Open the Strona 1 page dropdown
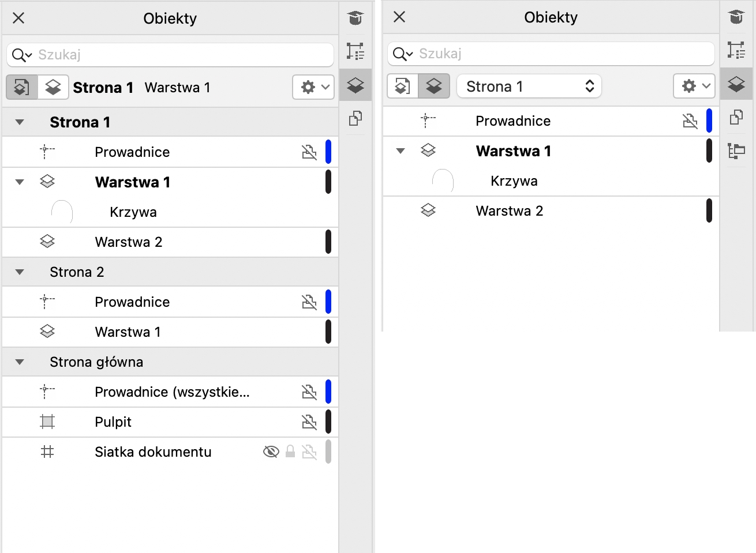The image size is (756, 553). (529, 86)
